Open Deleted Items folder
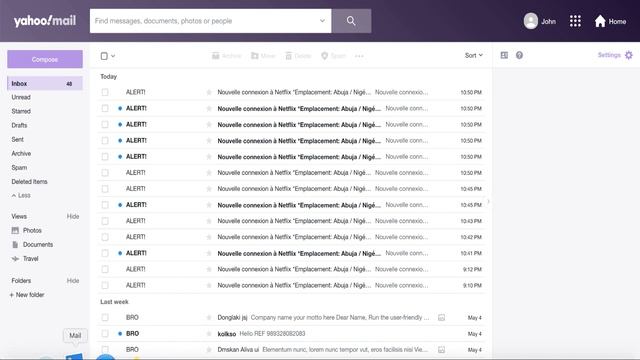 point(29,182)
